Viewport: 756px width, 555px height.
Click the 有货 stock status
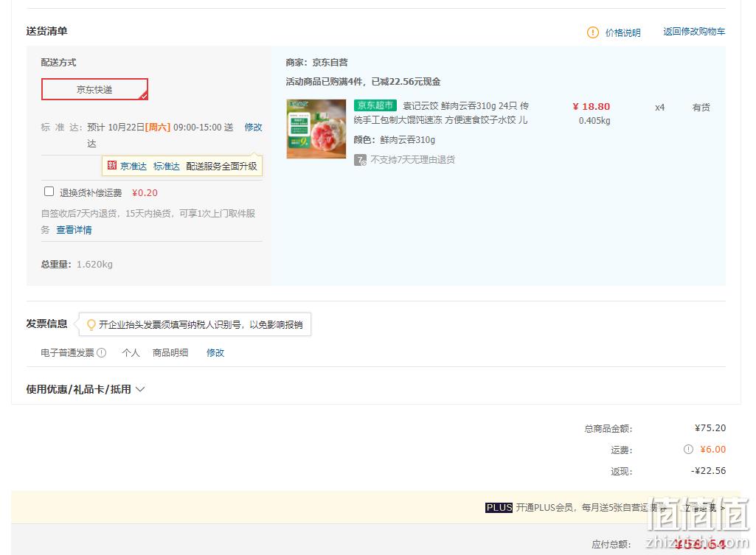click(x=701, y=108)
